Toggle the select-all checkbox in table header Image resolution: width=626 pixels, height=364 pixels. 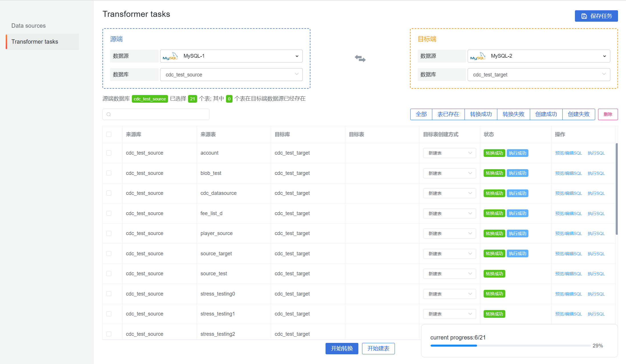[109, 134]
